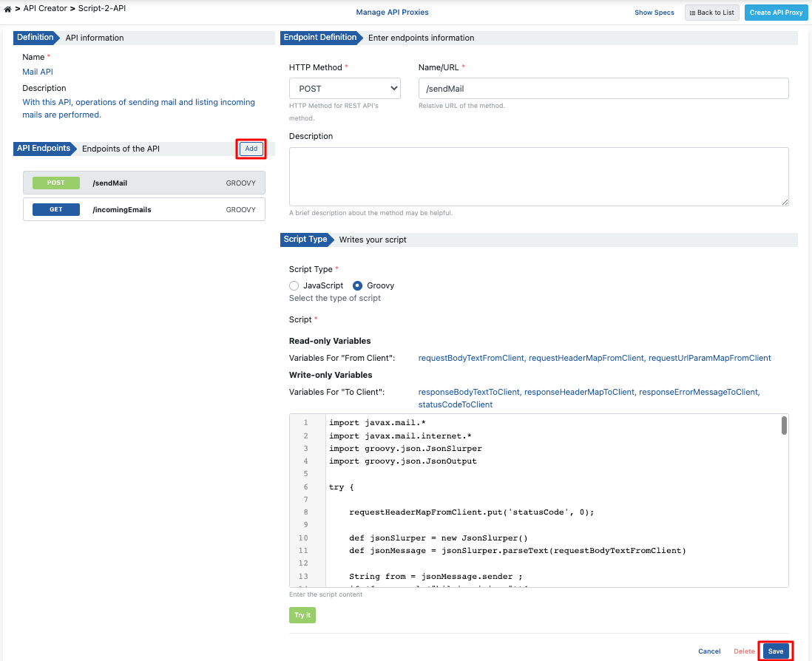Image resolution: width=812 pixels, height=661 pixels.
Task: Add a new API endpoint
Action: point(251,149)
